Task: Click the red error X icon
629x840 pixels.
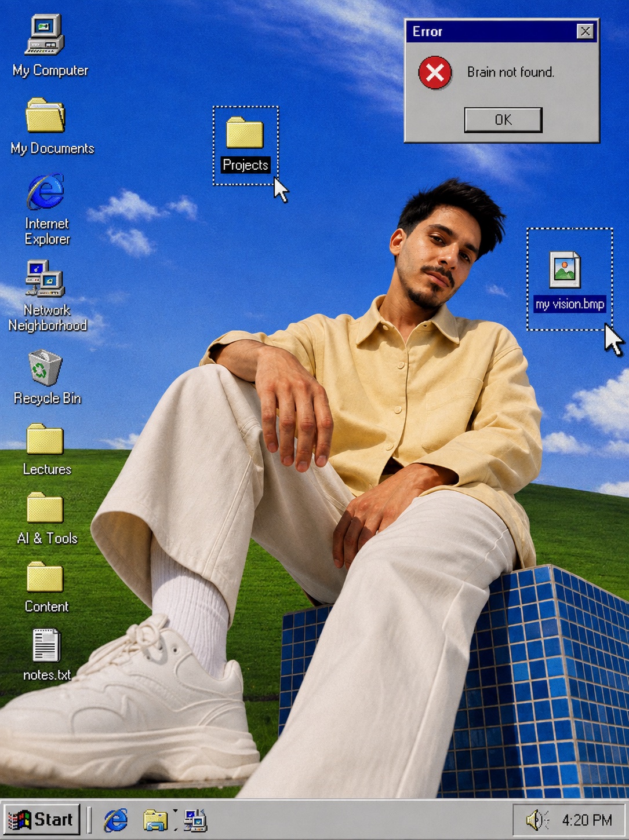Action: coord(435,72)
